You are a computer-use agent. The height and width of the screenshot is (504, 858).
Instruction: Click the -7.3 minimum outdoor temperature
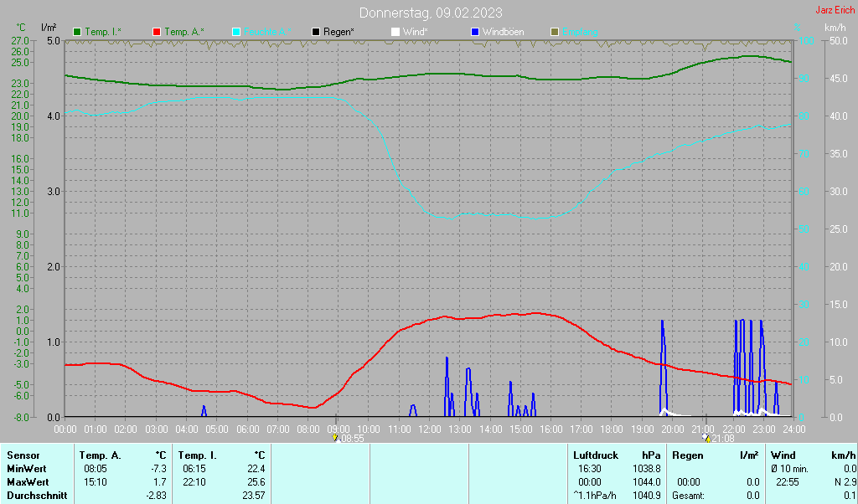click(x=157, y=469)
